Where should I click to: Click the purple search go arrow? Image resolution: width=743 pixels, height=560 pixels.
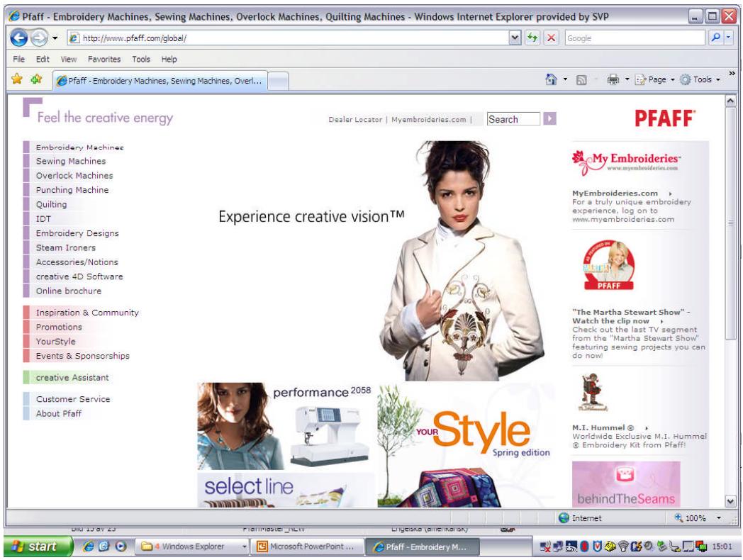click(x=549, y=119)
